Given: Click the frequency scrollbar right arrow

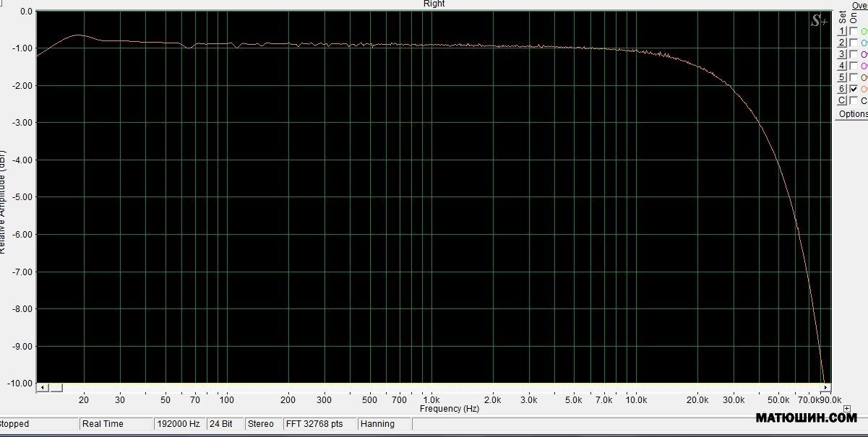Looking at the screenshot, I should point(826,388).
